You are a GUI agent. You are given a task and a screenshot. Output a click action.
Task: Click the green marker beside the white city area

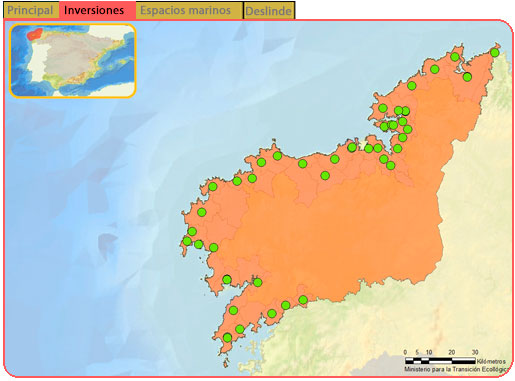[x=352, y=147]
